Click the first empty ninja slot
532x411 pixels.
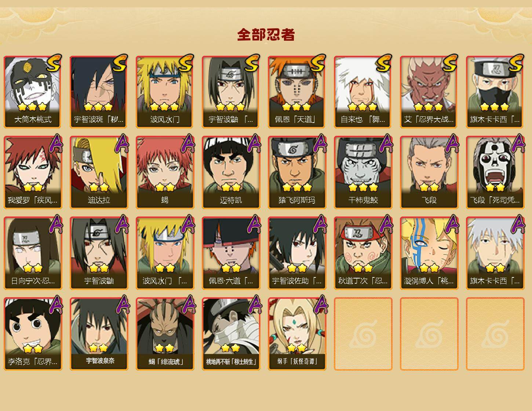[363, 334]
